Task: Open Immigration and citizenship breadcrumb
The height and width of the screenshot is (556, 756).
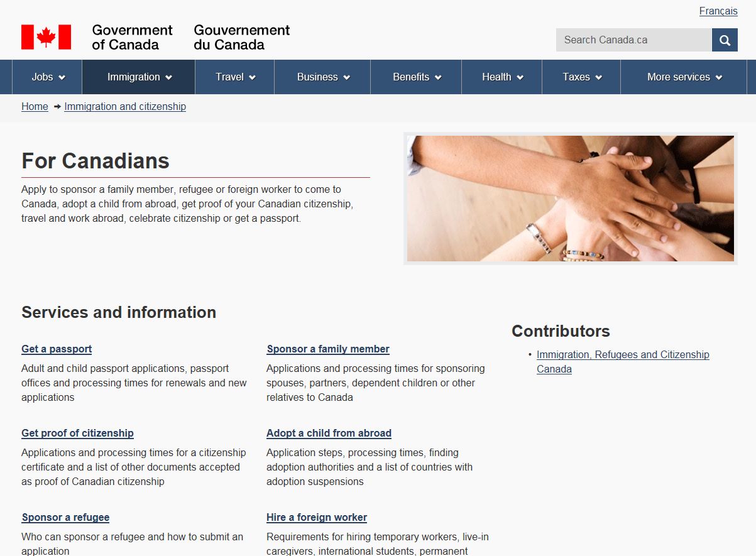Action: 125,107
